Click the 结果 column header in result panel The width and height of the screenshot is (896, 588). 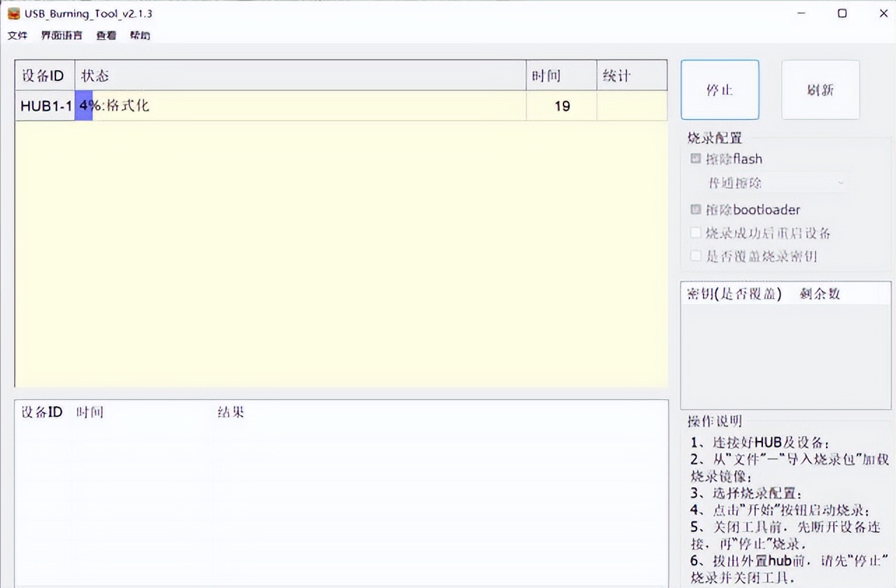click(231, 412)
